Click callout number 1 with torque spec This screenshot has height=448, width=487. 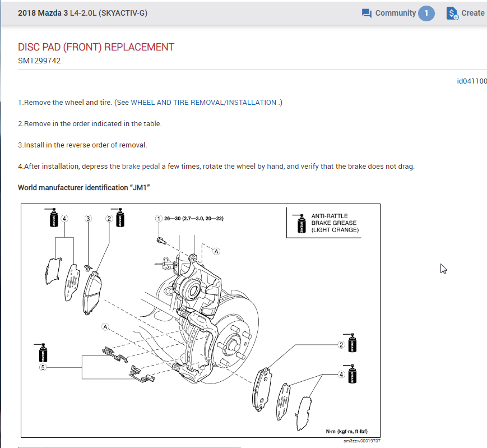pos(159,218)
